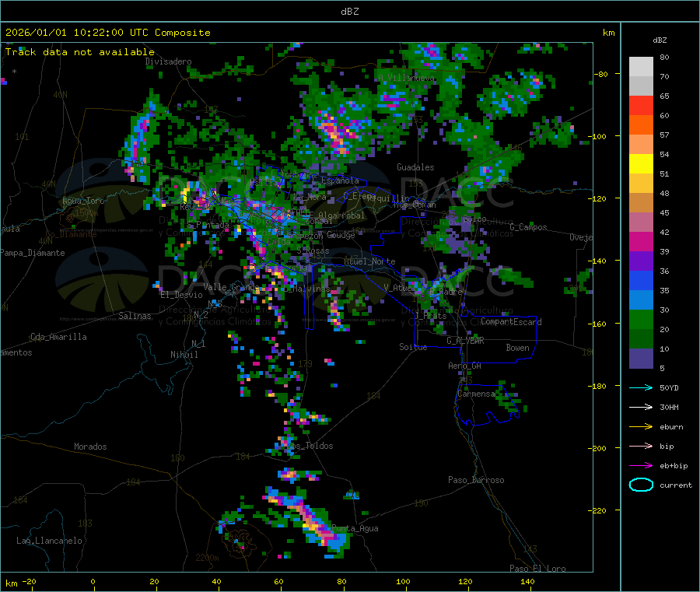Pick the orange 57–60 dBZ swatch
This screenshot has width=700, height=592.
pos(641,125)
